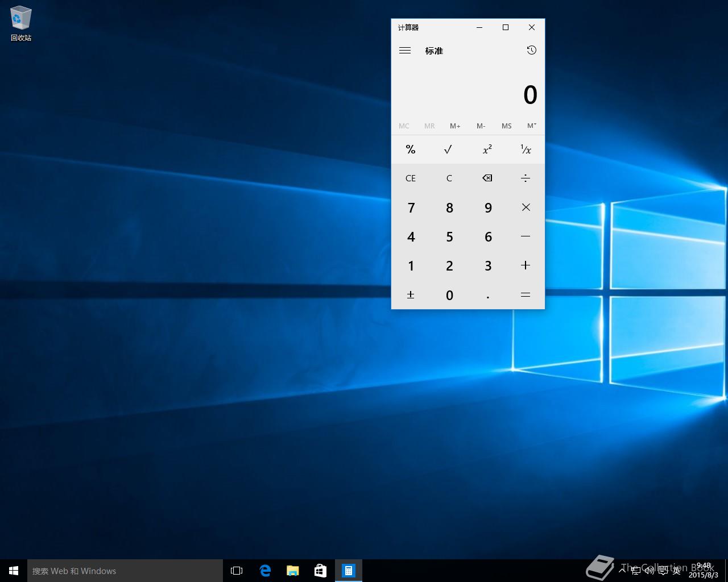Click the digit 4 key
Screen dimensions: 728x582
(411, 236)
